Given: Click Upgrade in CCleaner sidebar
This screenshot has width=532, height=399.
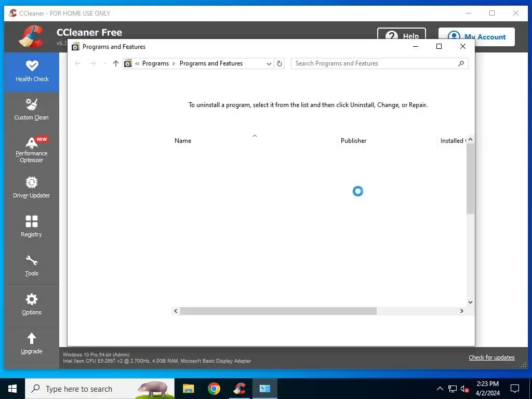Looking at the screenshot, I should click(x=32, y=344).
